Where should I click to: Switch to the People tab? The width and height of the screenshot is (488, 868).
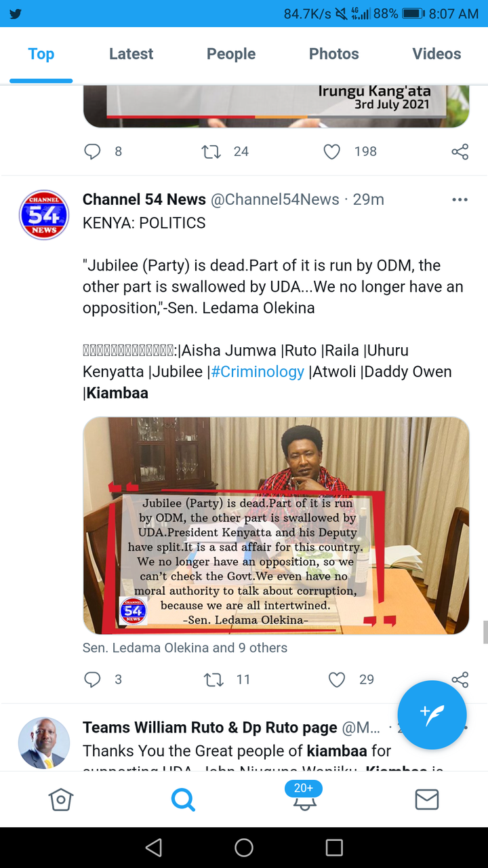point(231,54)
